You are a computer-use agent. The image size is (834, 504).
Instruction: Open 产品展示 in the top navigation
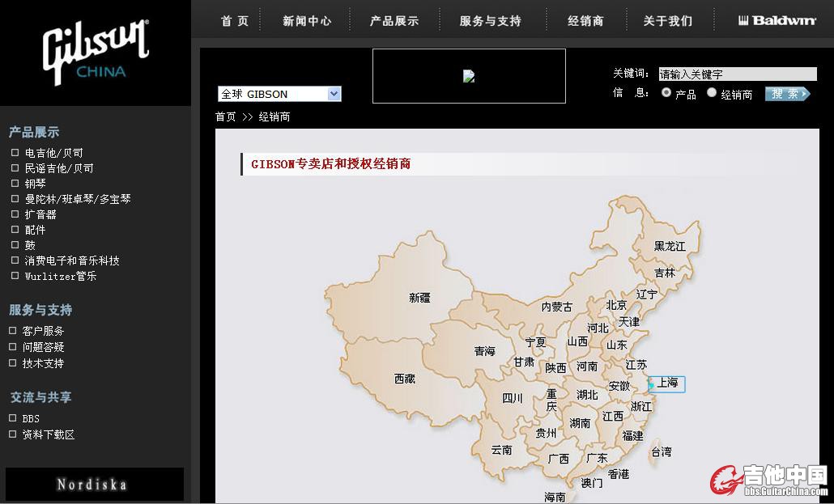point(394,21)
